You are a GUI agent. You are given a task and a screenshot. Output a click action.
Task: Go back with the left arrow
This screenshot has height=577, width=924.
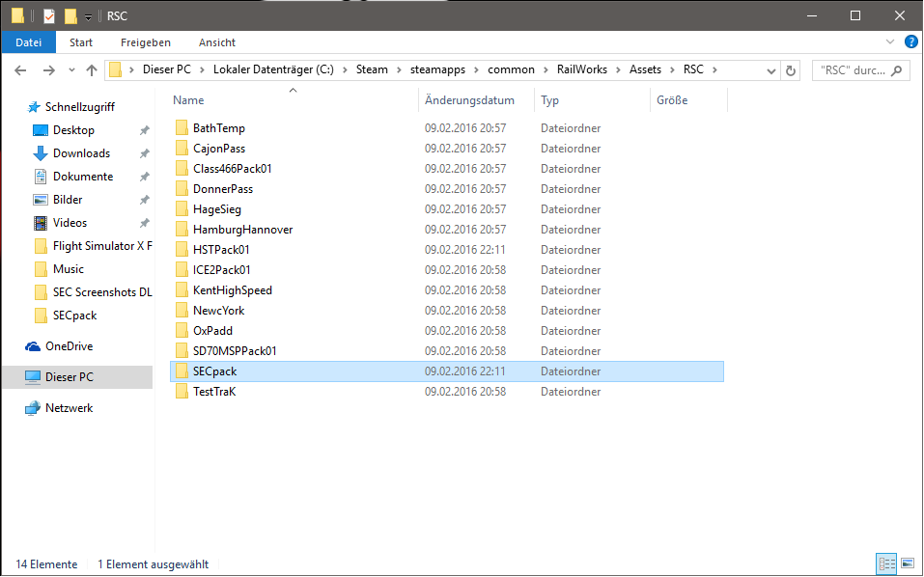pyautogui.click(x=20, y=70)
